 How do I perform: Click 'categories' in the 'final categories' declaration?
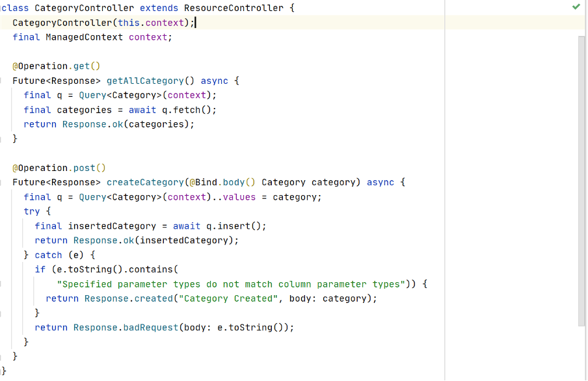(x=85, y=110)
